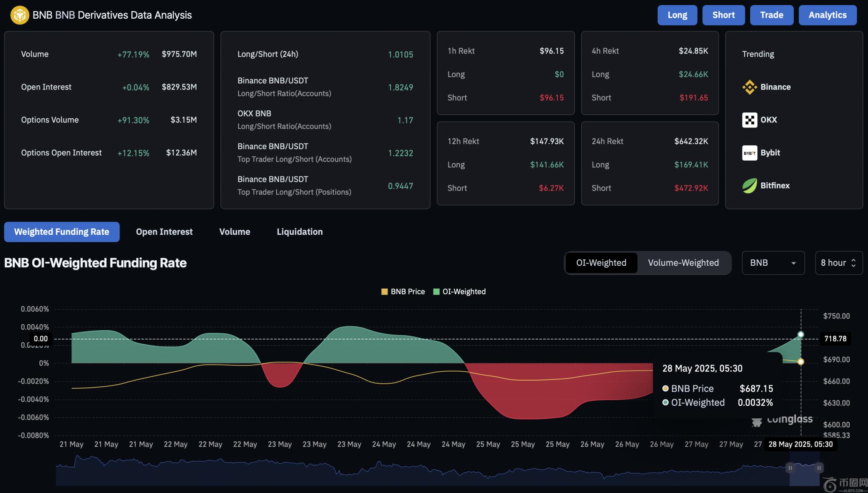Open the Liquidation tab
Screen dimensions: 868x493
click(300, 232)
